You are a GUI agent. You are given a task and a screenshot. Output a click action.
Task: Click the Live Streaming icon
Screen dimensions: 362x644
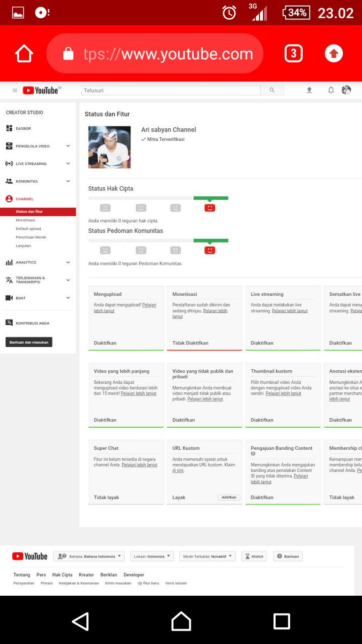9,164
